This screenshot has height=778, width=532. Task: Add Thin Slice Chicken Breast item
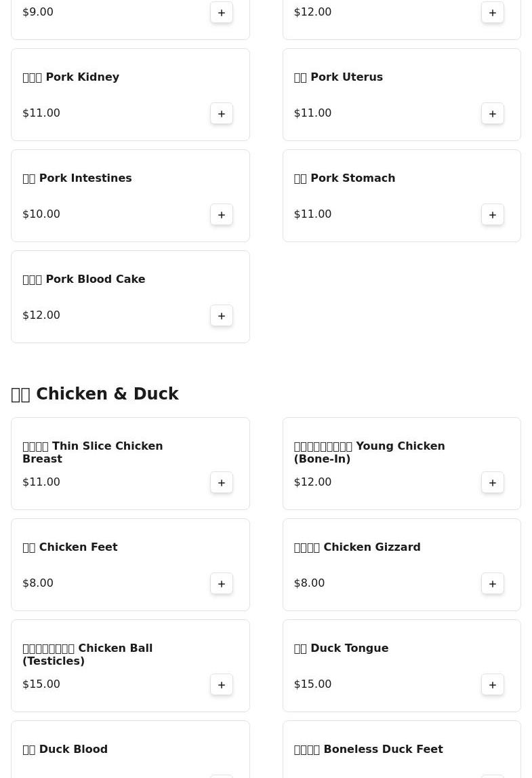coord(222,482)
